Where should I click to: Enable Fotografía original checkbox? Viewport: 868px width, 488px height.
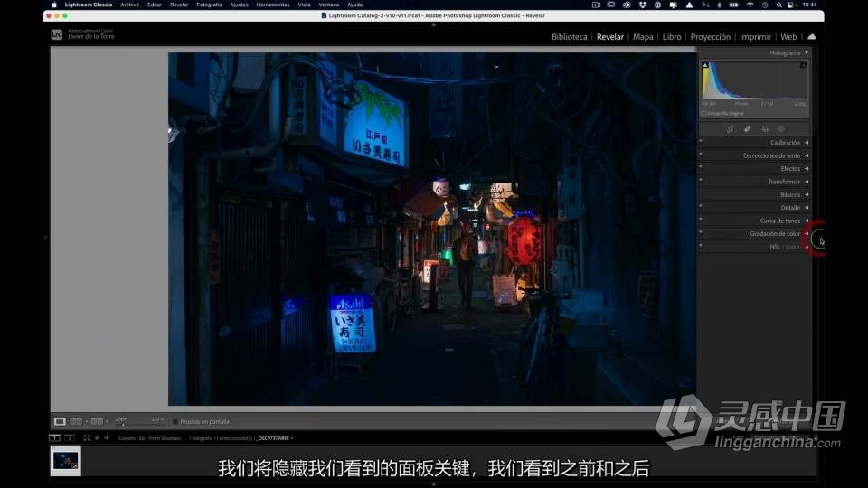tap(704, 114)
